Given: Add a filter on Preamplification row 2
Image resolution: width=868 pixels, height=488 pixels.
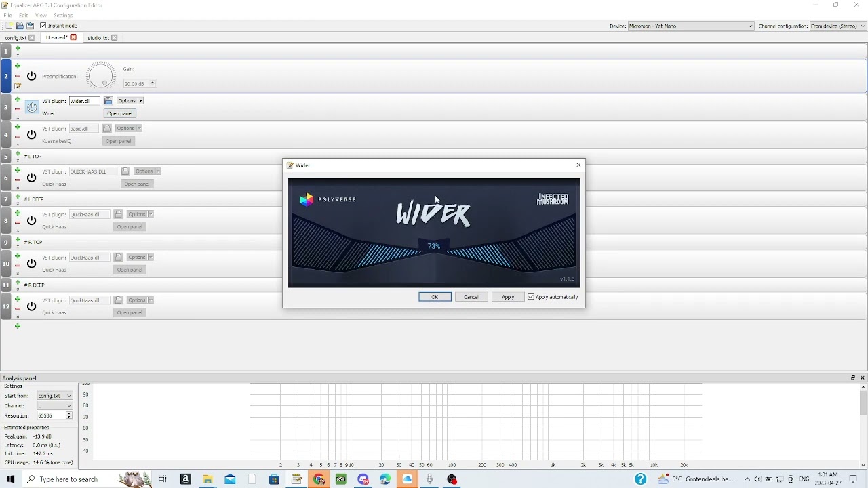Looking at the screenshot, I should (18, 66).
